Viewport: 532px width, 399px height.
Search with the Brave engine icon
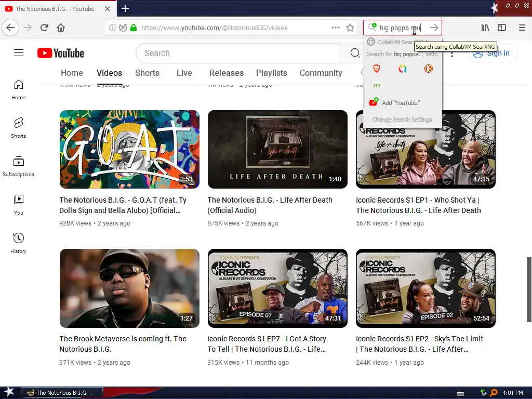click(x=376, y=69)
